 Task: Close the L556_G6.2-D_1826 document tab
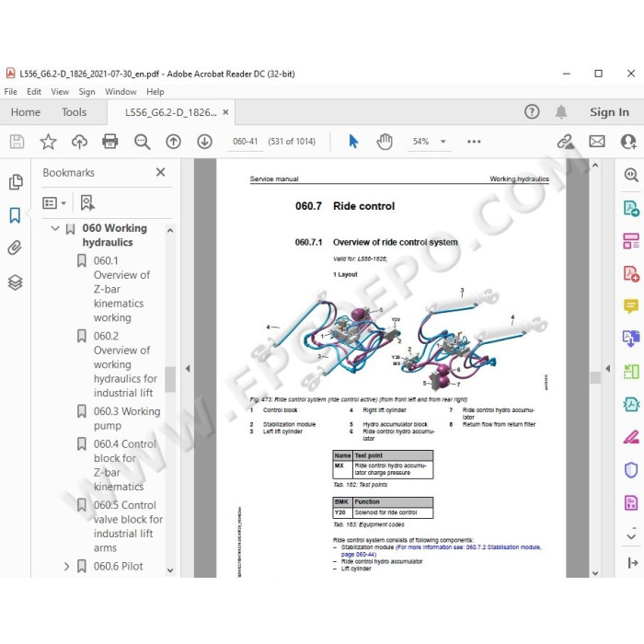[x=225, y=112]
